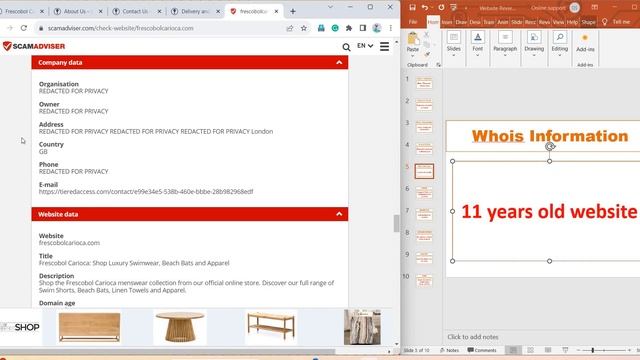Select slide 1 thumbnail

tap(424, 83)
